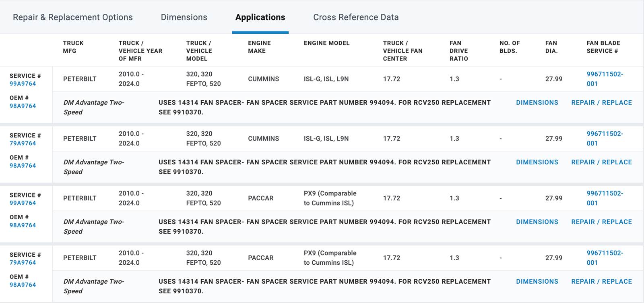
Task: Open fan blade 996711502-001 for PACCAR 79A9764
Action: [605, 258]
